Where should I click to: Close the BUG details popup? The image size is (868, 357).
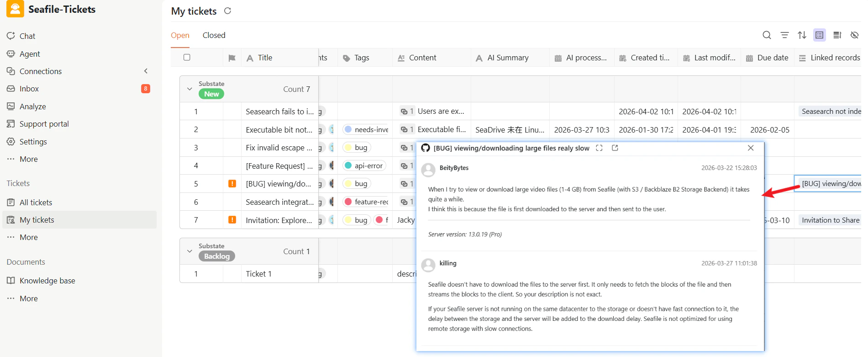[x=751, y=148]
